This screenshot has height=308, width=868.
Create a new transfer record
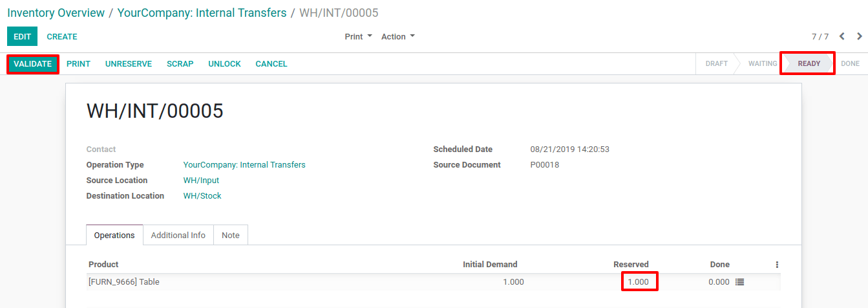coord(62,37)
